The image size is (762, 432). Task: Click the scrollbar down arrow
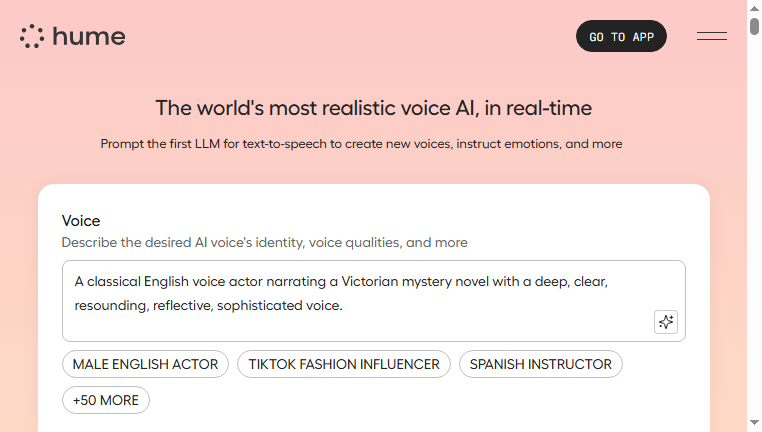[754, 423]
